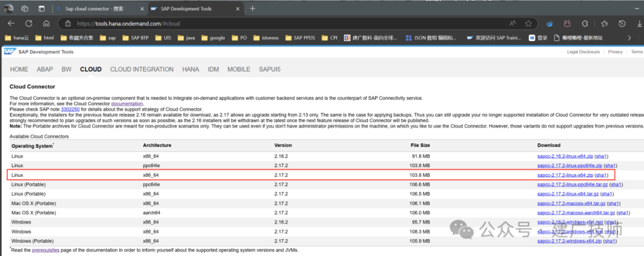Close the SAP Development Tools tab

[x=239, y=8]
